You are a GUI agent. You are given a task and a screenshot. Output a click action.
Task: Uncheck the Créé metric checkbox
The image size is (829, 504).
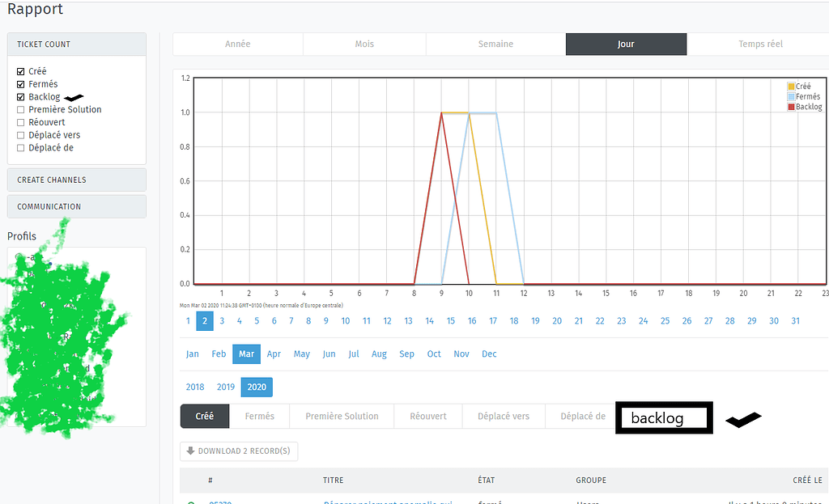click(x=22, y=71)
